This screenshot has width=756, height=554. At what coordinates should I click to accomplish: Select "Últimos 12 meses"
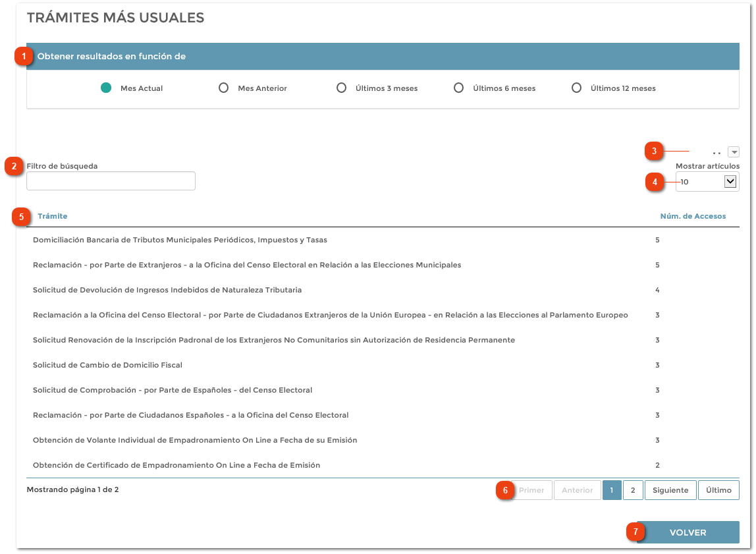[576, 88]
